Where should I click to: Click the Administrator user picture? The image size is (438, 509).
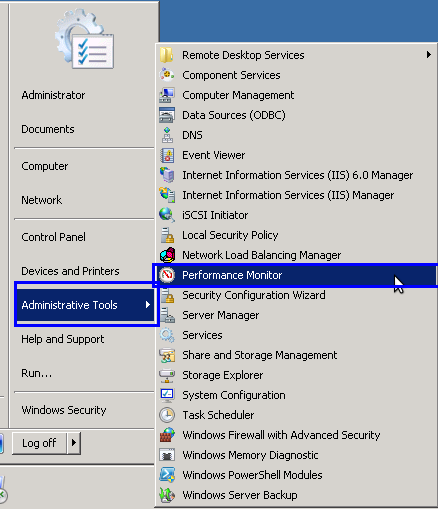85,39
